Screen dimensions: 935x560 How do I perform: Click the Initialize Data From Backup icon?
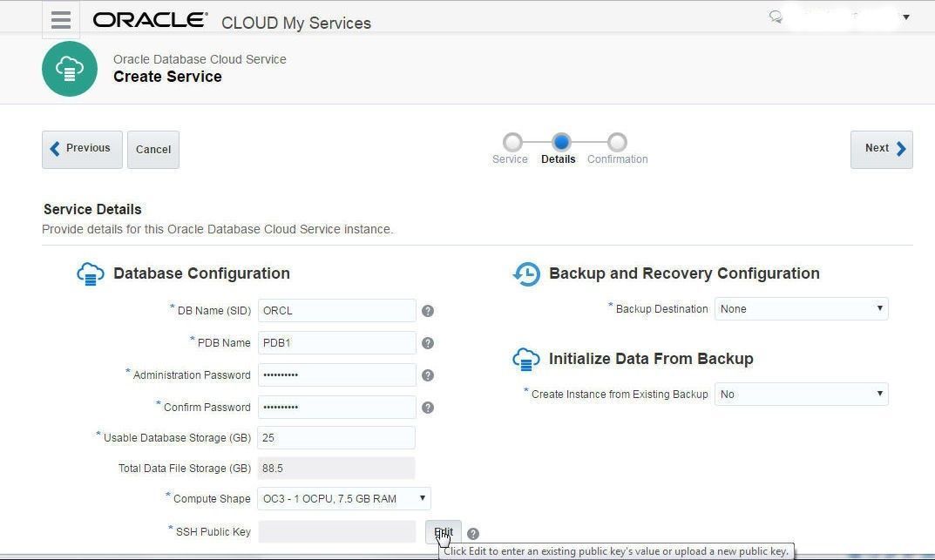click(x=526, y=359)
